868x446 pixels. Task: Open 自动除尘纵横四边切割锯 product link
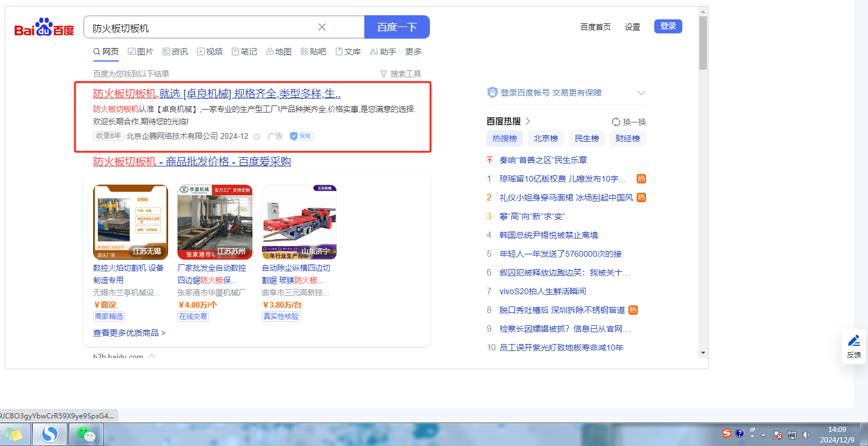296,274
